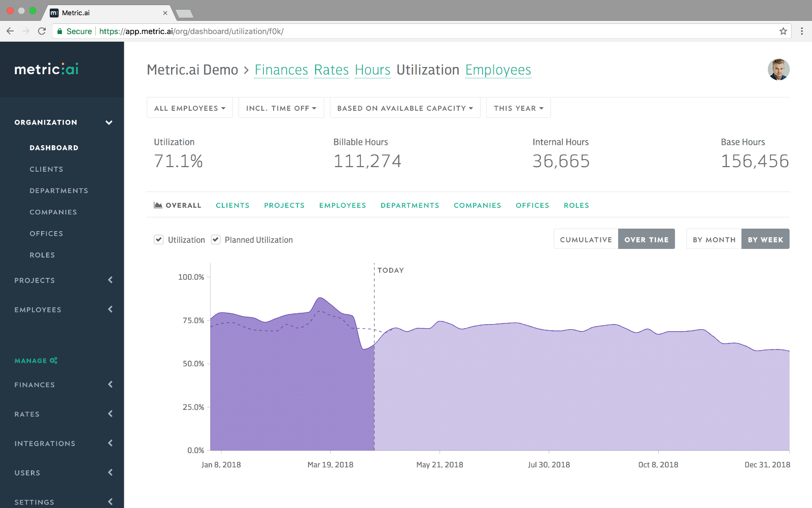This screenshot has height=508, width=812.
Task: Expand the Projects sidebar section
Action: tap(62, 280)
